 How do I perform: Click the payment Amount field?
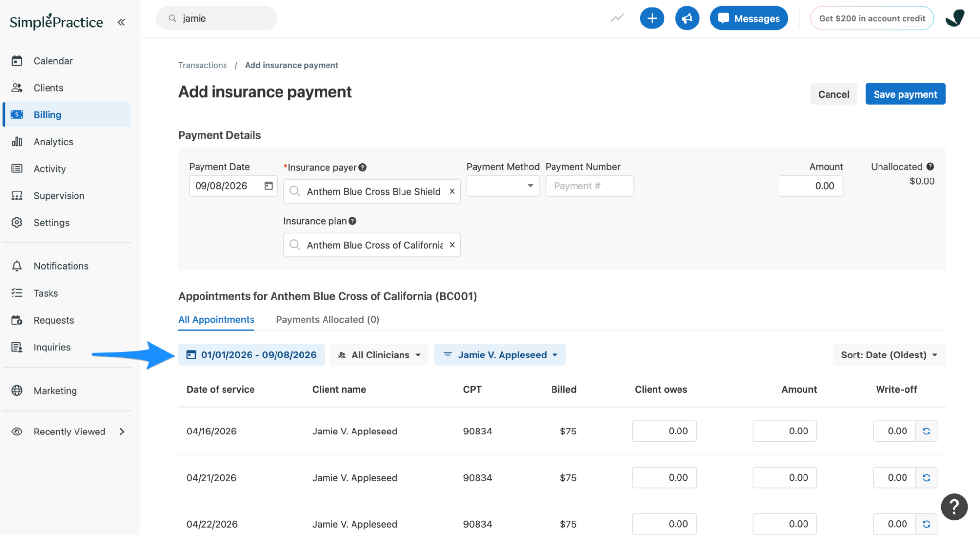tap(811, 186)
